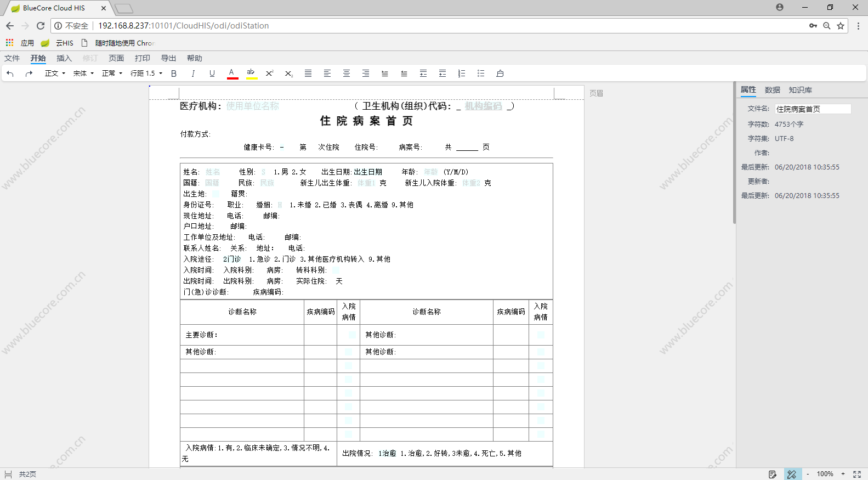The width and height of the screenshot is (868, 480).
Task: Select the 开始 tab
Action: click(38, 58)
